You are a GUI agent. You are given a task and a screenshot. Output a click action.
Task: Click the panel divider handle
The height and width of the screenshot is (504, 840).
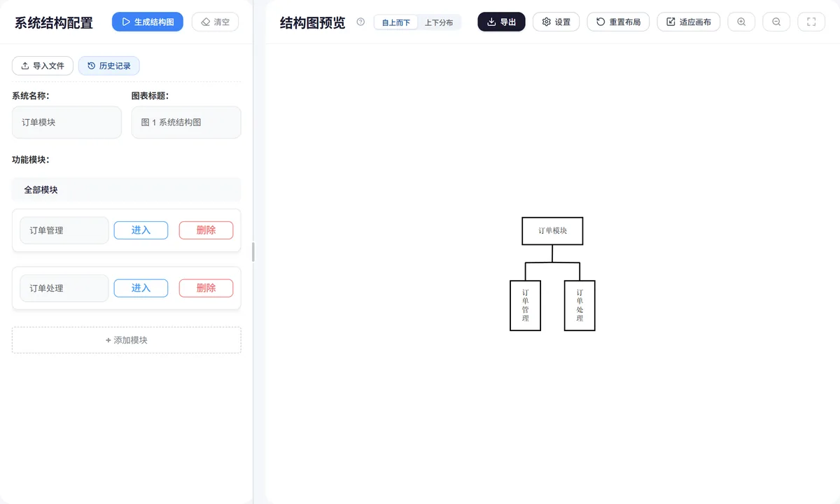tap(253, 252)
